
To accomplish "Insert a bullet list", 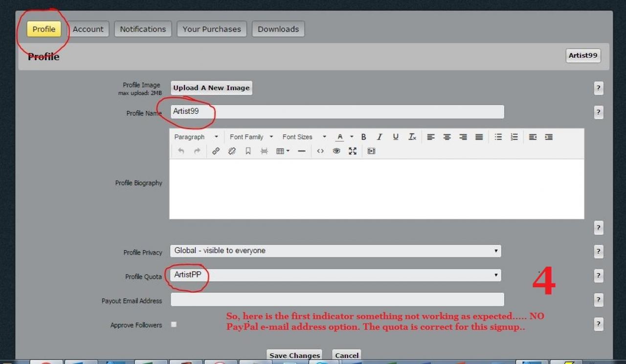I will click(498, 137).
